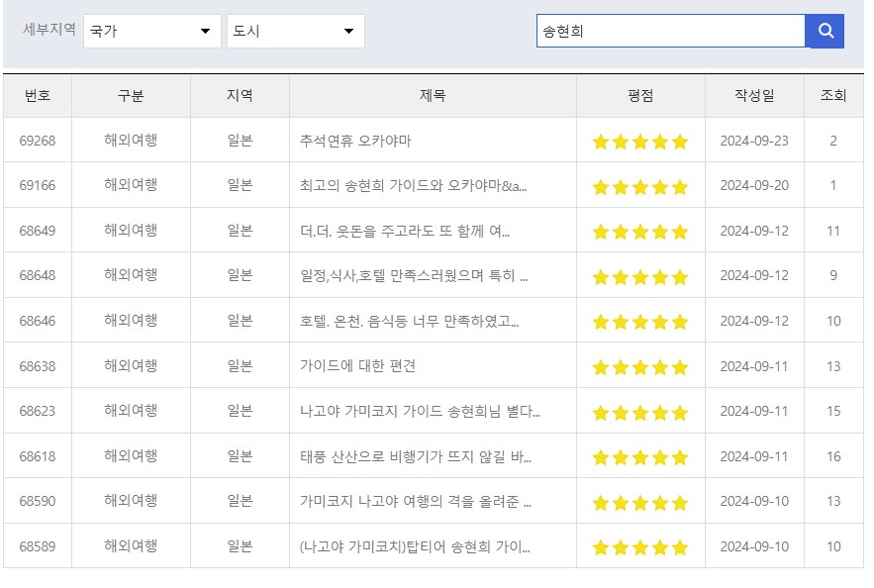The height and width of the screenshot is (588, 874).
Task: Select post number 68638
Action: (x=38, y=366)
